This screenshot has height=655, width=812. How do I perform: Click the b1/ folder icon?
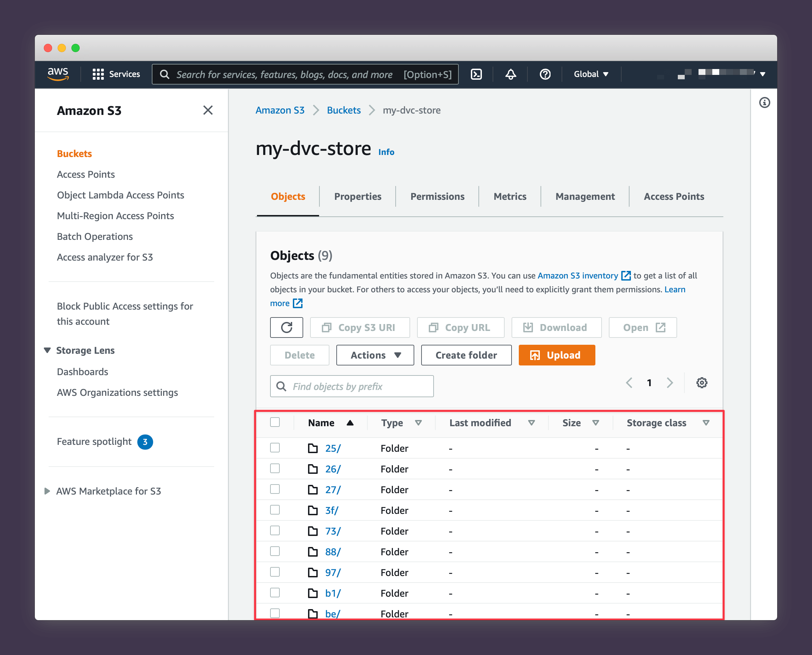(313, 594)
